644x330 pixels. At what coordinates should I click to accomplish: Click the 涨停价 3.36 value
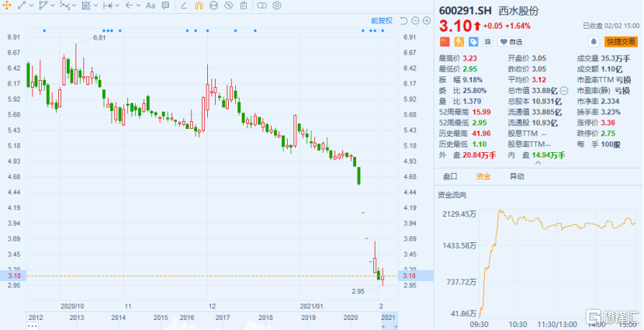pos(608,123)
